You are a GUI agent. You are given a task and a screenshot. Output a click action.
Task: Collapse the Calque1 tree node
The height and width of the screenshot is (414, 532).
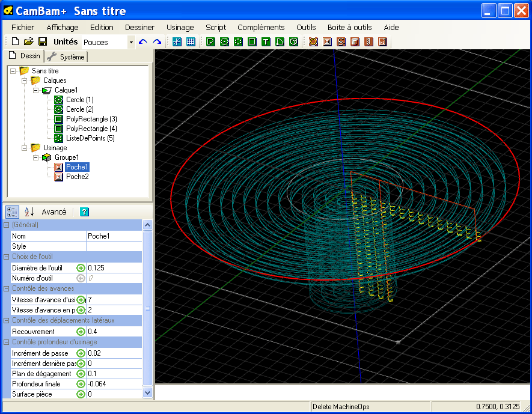coord(36,90)
